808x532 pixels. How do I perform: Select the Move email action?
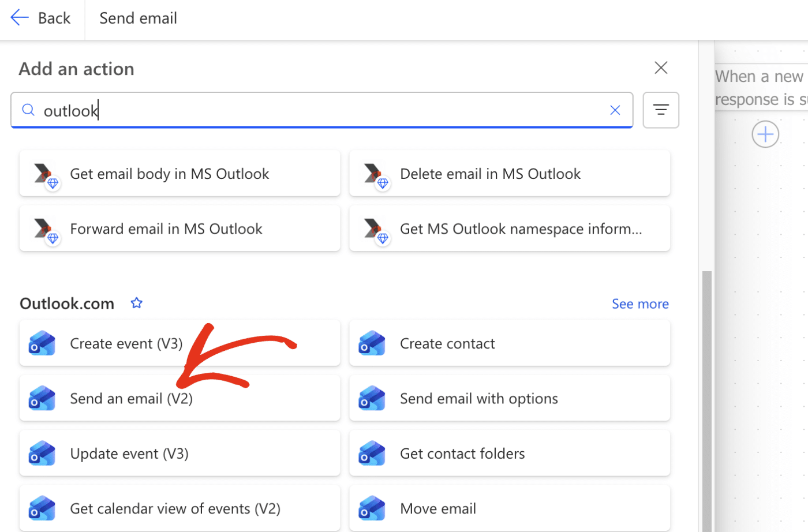coord(510,508)
